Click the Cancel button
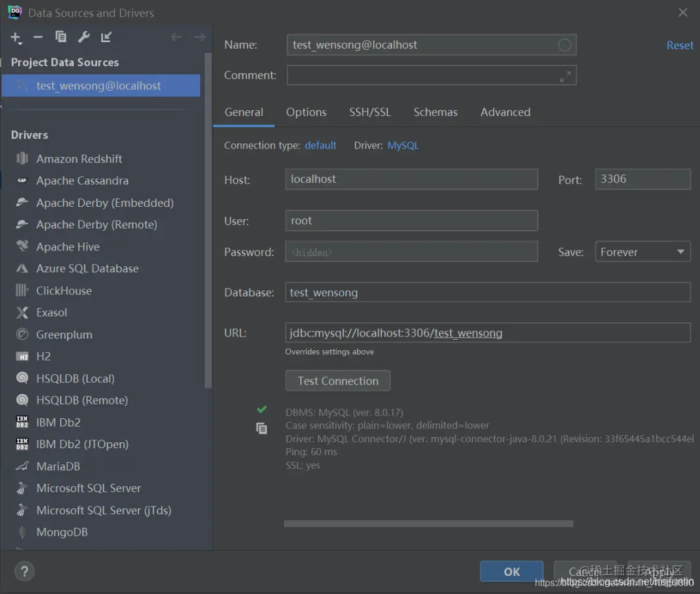 [585, 572]
